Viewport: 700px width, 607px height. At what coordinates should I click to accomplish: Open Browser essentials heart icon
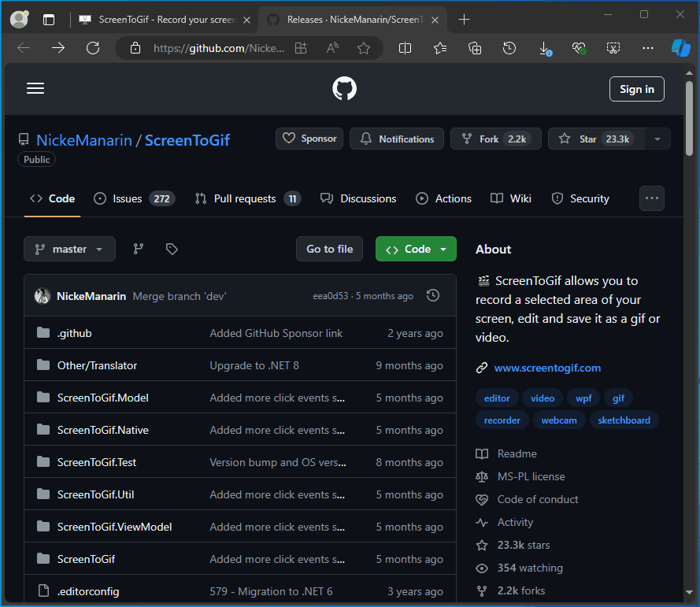point(579,48)
